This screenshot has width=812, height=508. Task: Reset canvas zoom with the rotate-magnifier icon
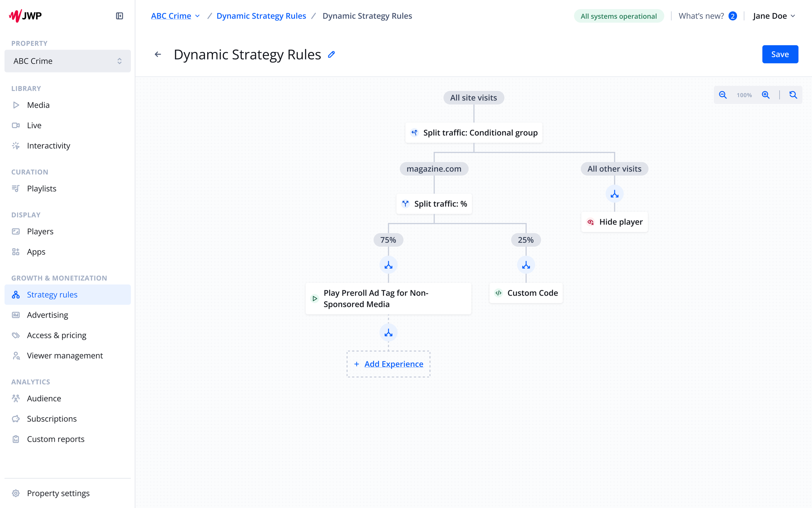pos(793,95)
